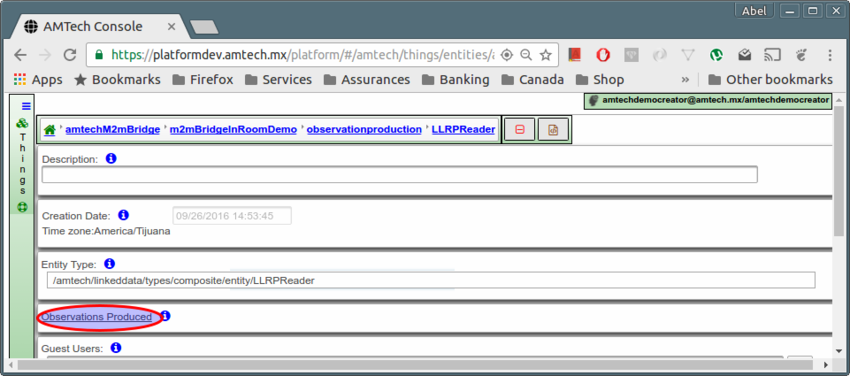Open the grey triangle extension icon
This screenshot has height=376, width=850.
[688, 55]
